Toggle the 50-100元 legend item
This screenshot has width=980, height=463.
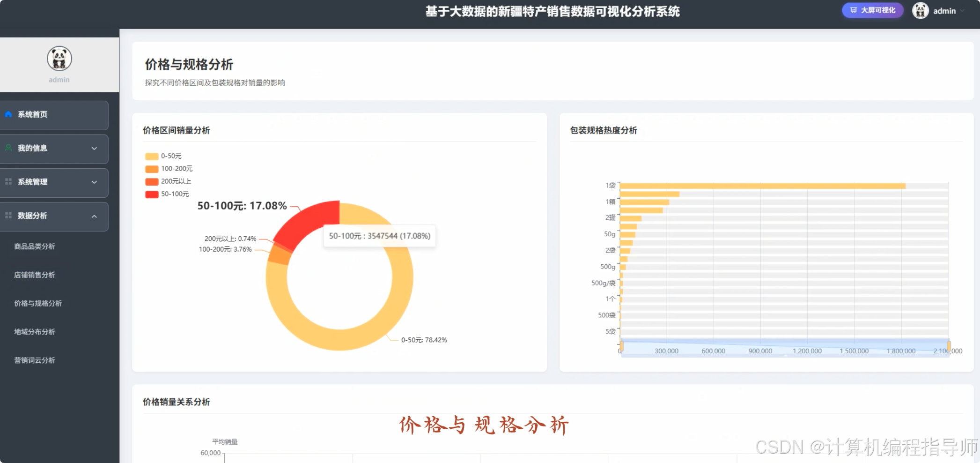(167, 194)
